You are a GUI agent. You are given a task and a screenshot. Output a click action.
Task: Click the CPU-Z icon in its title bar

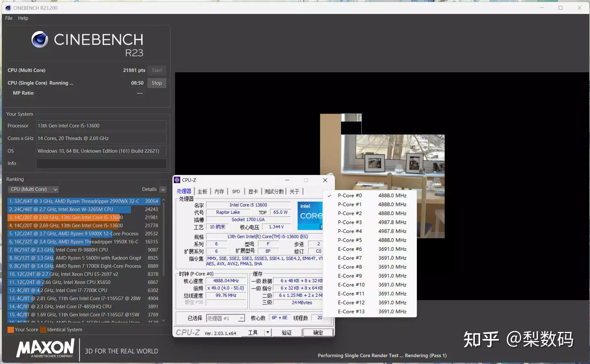click(177, 180)
